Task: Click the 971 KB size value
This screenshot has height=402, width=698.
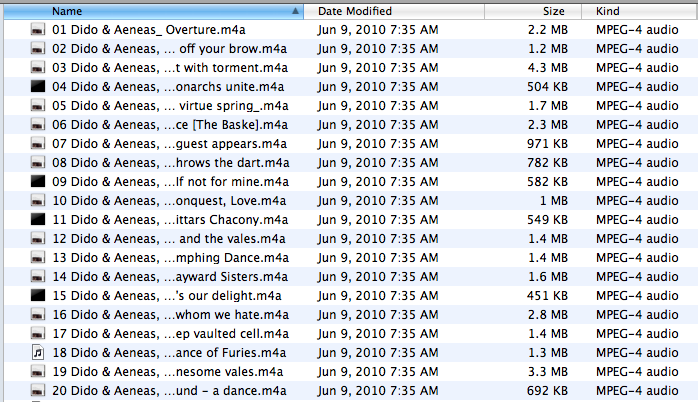Action: tap(547, 143)
